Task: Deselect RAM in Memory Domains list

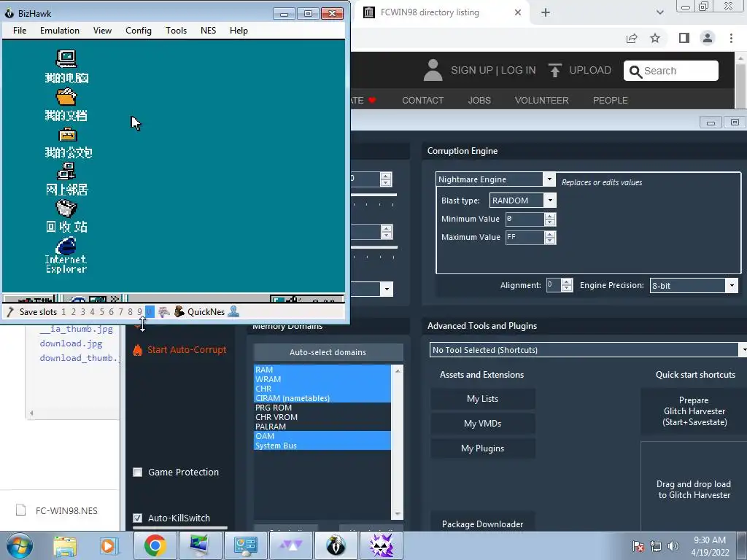Action: pos(322,370)
